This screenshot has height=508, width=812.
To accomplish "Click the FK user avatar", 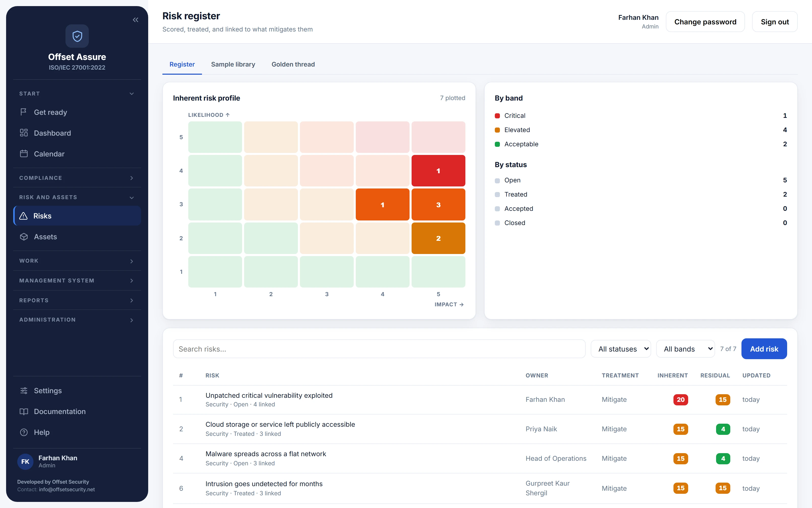I will point(25,461).
